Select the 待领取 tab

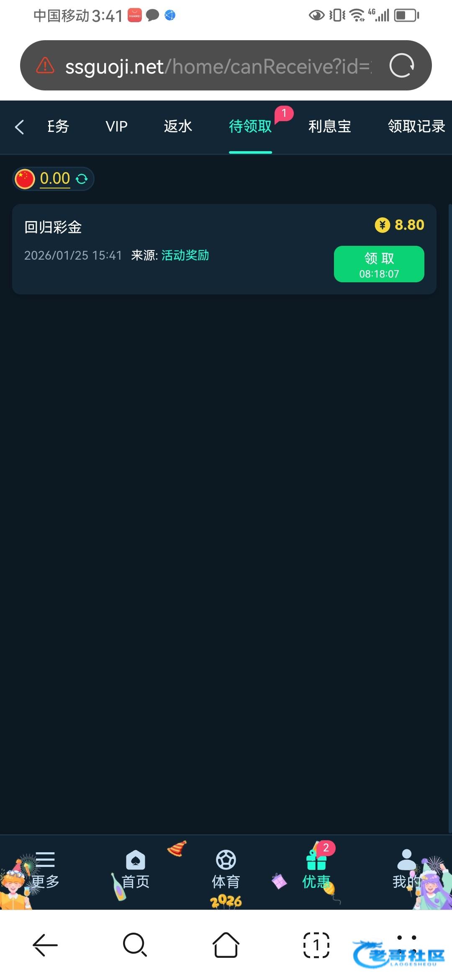point(250,126)
